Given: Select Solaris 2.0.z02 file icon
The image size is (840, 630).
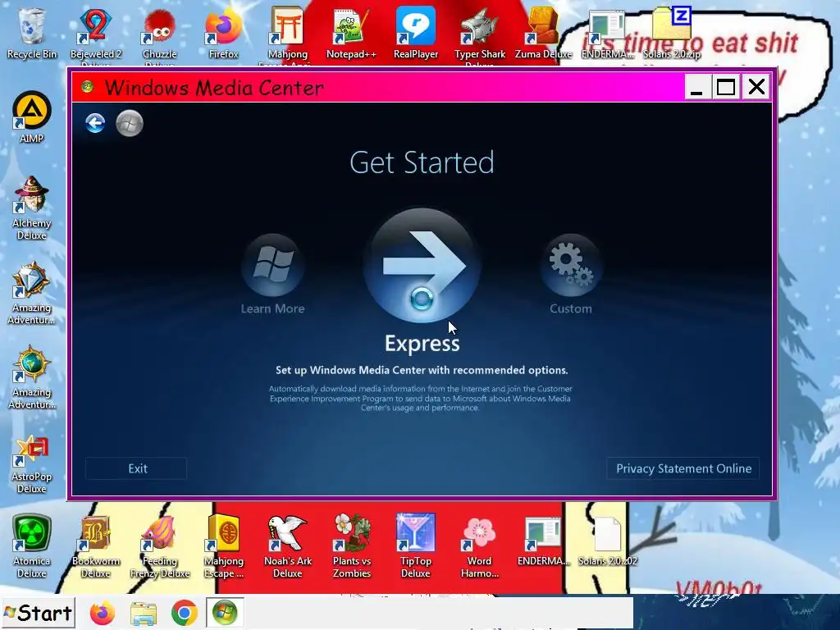Looking at the screenshot, I should click(x=608, y=541).
